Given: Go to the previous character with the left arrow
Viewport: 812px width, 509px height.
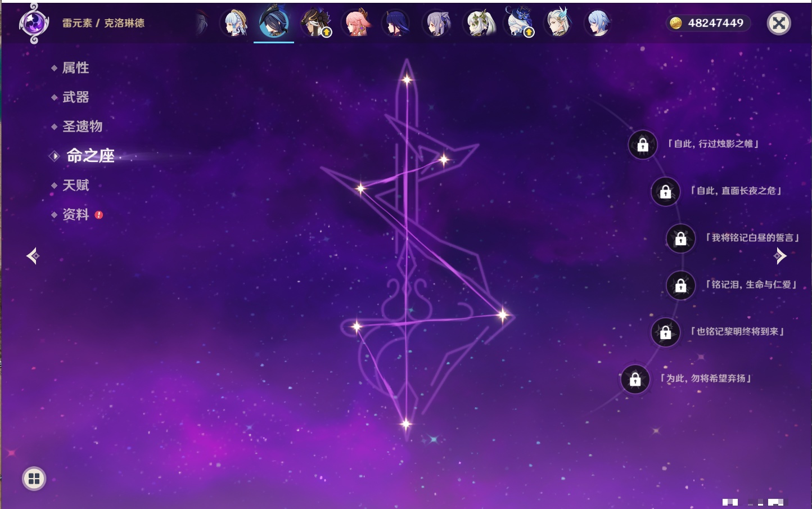Looking at the screenshot, I should point(33,256).
